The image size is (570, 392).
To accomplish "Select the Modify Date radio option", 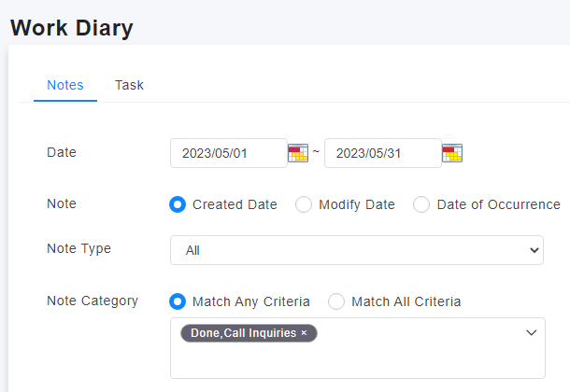I will pos(304,204).
